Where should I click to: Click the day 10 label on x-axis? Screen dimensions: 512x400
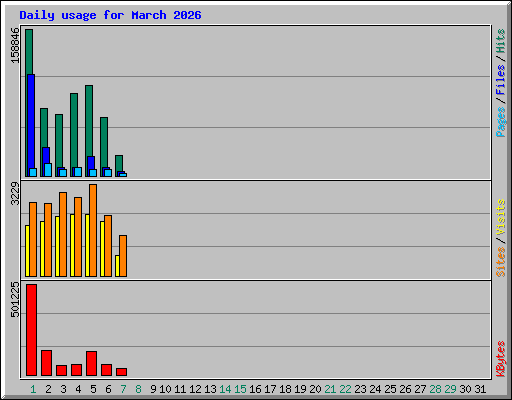[x=165, y=389]
